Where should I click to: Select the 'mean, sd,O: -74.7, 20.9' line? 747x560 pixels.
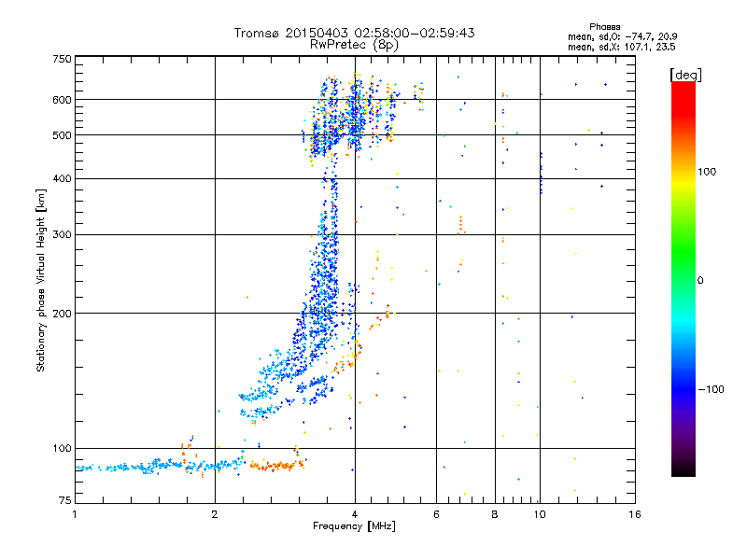click(622, 36)
